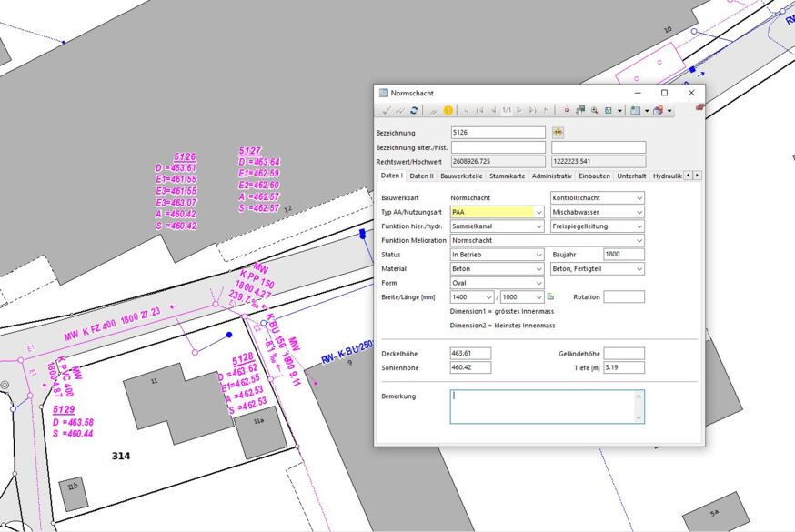Open the arrow next to view square icon

click(619, 111)
